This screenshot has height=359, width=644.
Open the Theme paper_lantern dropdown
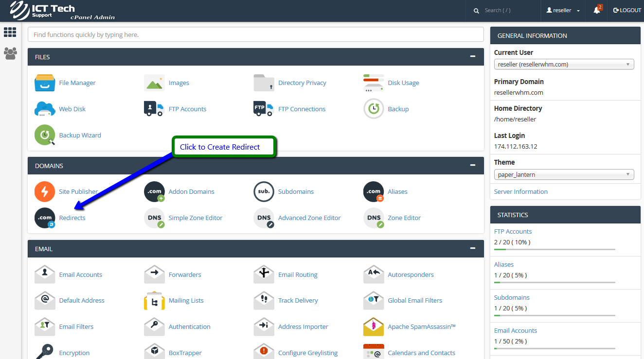[x=564, y=174]
